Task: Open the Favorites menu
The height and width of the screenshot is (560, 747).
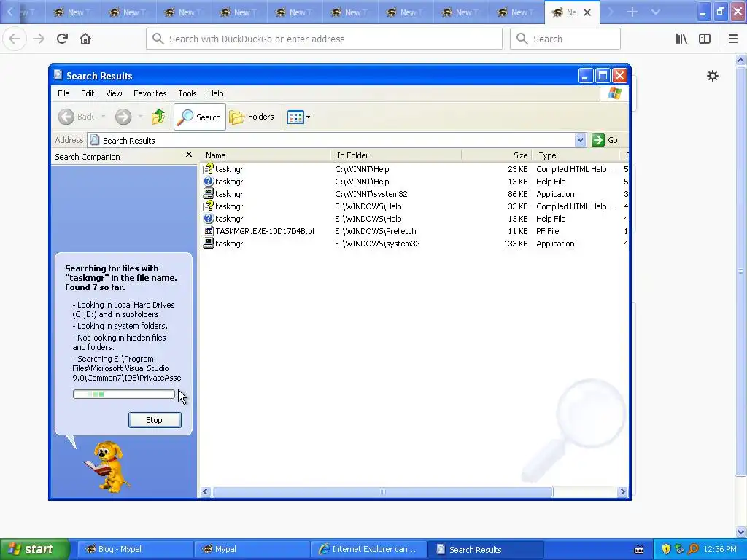Action: [x=150, y=93]
